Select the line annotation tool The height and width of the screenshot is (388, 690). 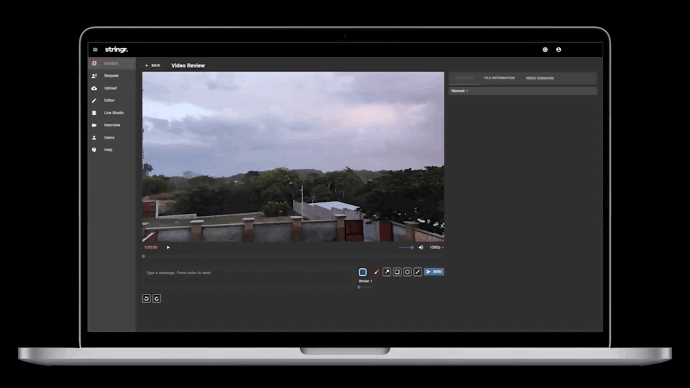point(418,272)
